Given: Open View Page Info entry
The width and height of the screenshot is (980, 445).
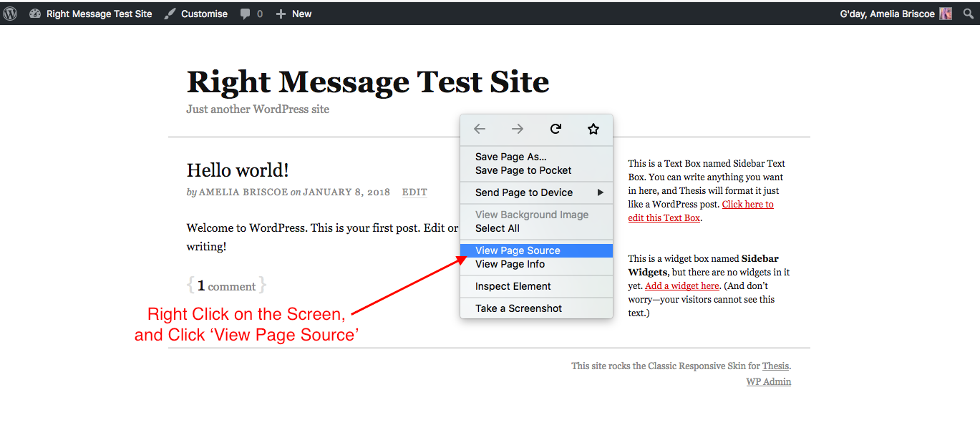Looking at the screenshot, I should (536, 264).
